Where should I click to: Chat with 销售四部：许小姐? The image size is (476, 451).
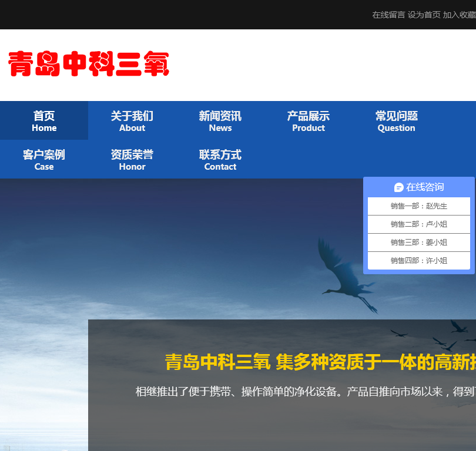[x=419, y=261]
